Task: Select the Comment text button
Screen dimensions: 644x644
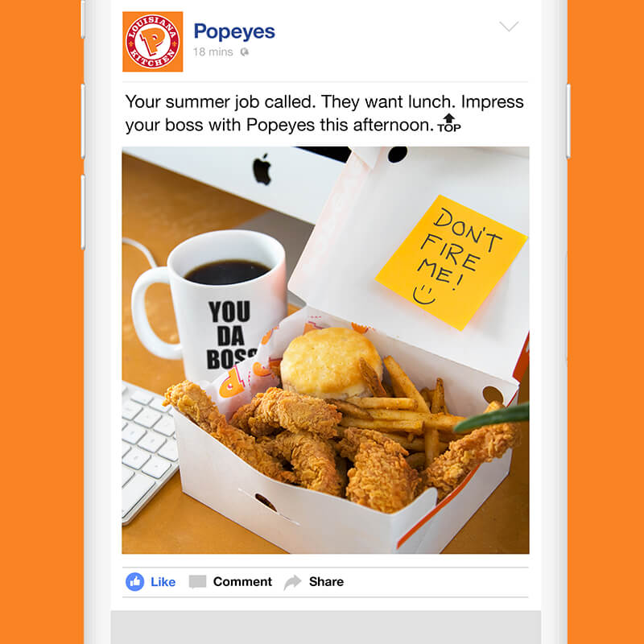Action: coord(242,581)
